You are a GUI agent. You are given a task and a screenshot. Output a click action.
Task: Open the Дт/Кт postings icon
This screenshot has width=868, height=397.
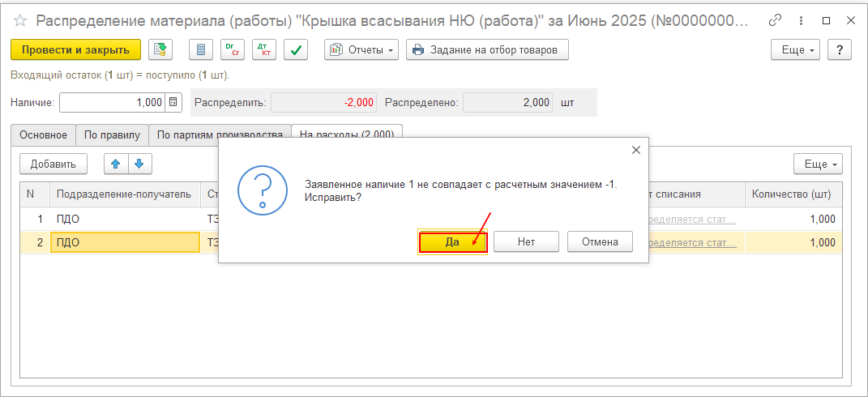(x=264, y=50)
